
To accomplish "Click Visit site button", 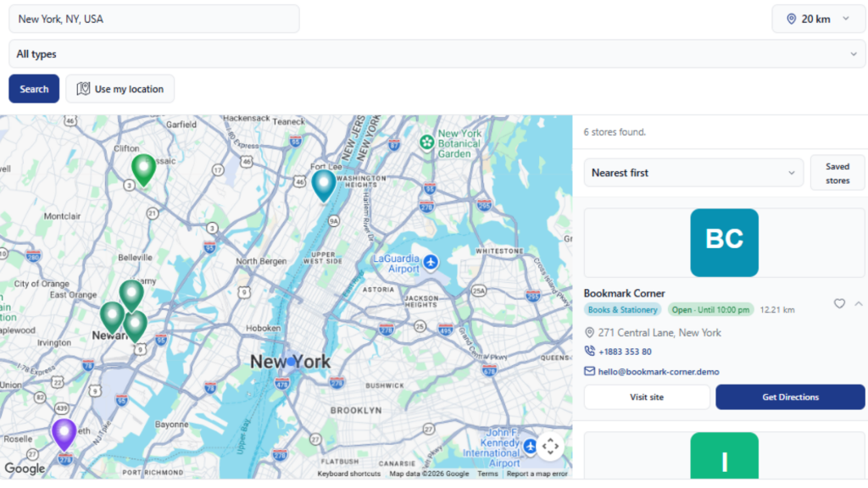I will pos(647,396).
